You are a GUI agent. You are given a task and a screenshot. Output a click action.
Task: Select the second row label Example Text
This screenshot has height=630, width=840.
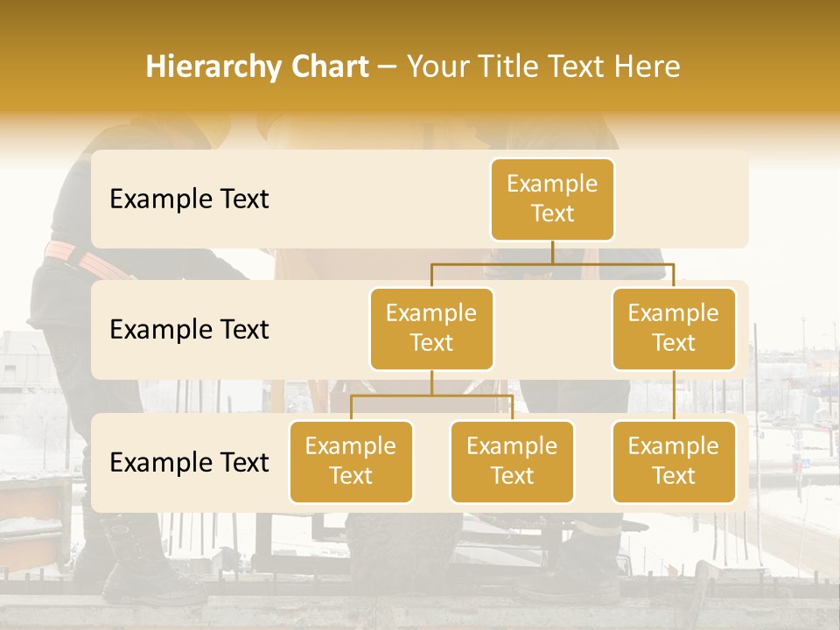coord(188,329)
